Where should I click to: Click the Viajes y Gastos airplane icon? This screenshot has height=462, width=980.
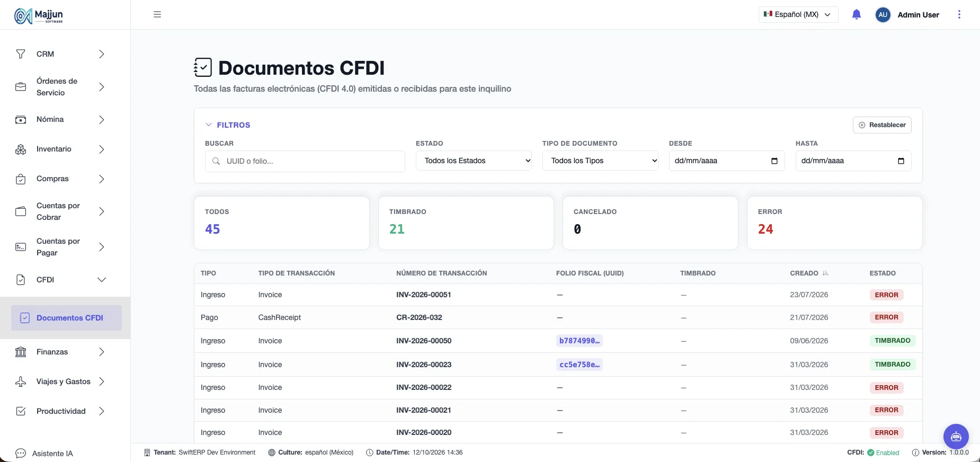pos(21,381)
